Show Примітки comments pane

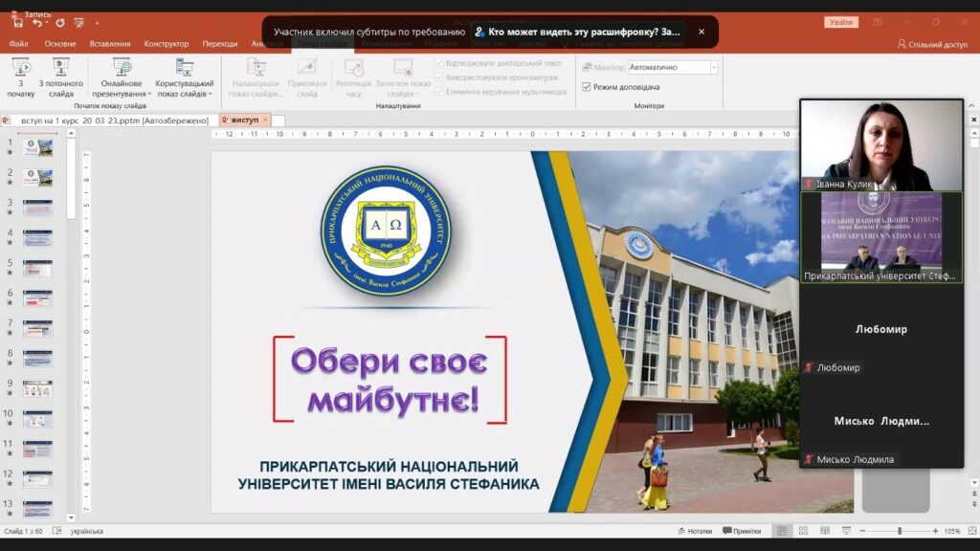coord(742,531)
